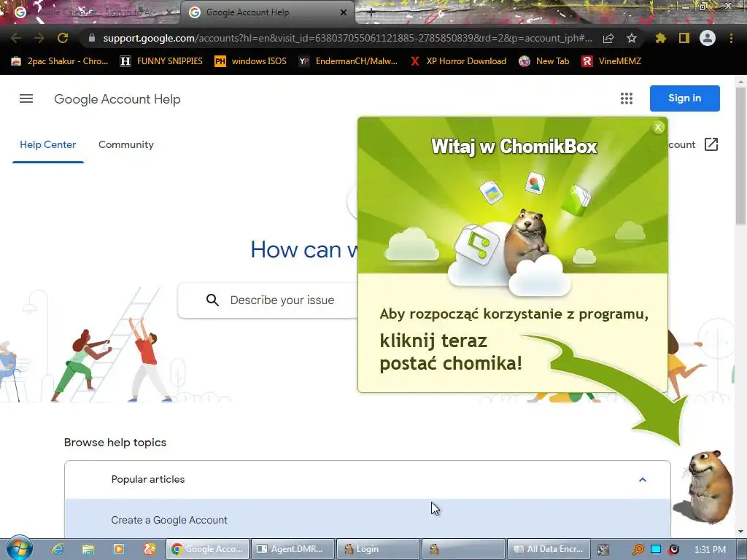This screenshot has height=560, width=747.
Task: Share this page from address bar
Action: (x=608, y=38)
